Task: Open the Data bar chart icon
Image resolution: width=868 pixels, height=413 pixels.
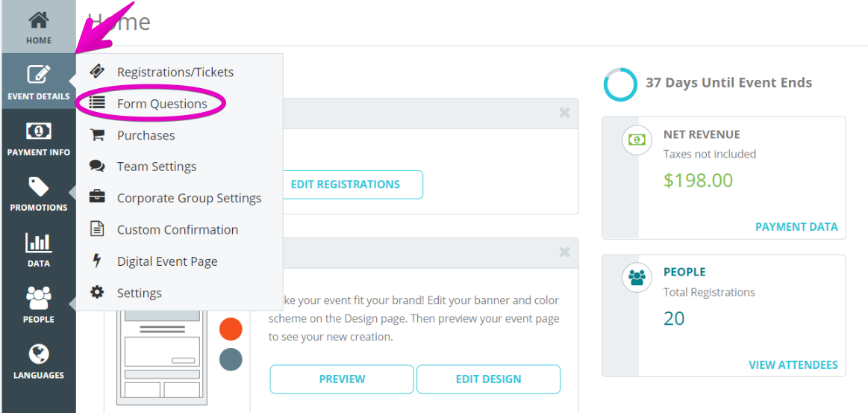Action: (39, 243)
